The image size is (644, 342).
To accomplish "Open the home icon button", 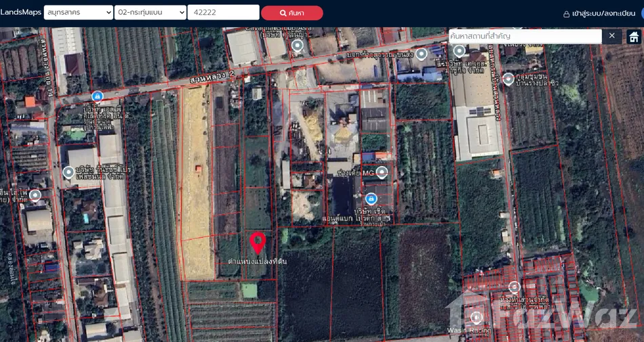I will [x=634, y=37].
